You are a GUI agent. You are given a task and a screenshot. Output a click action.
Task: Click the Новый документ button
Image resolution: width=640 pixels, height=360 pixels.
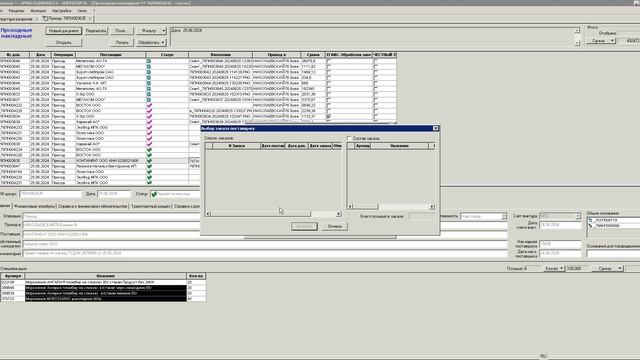point(63,31)
